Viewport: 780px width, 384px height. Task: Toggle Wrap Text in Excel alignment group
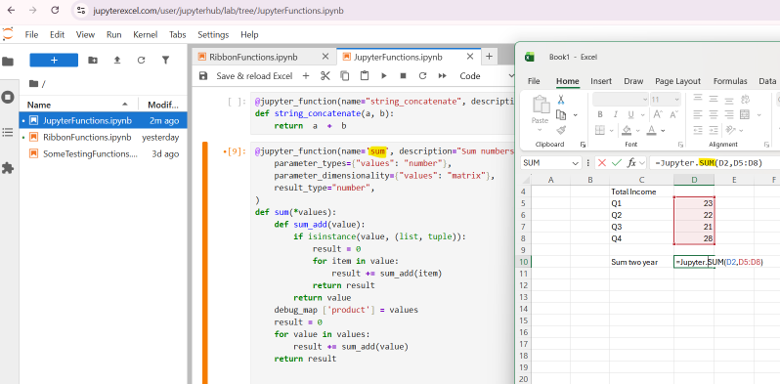tap(745, 99)
